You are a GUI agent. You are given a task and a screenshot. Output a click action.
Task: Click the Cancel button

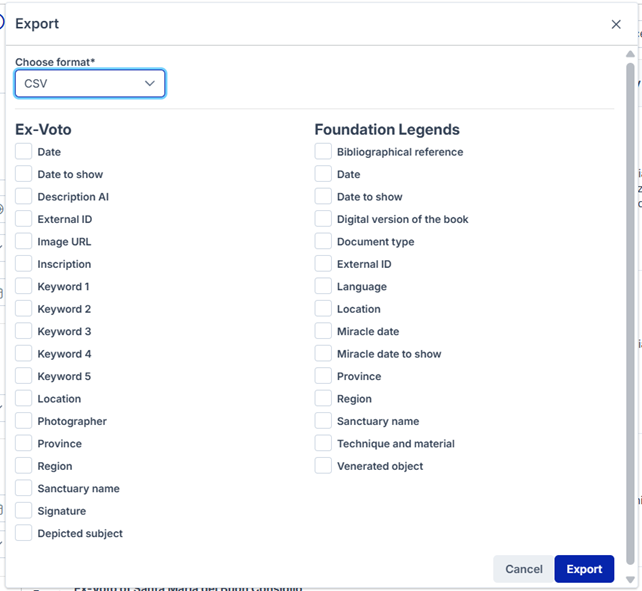(x=523, y=569)
